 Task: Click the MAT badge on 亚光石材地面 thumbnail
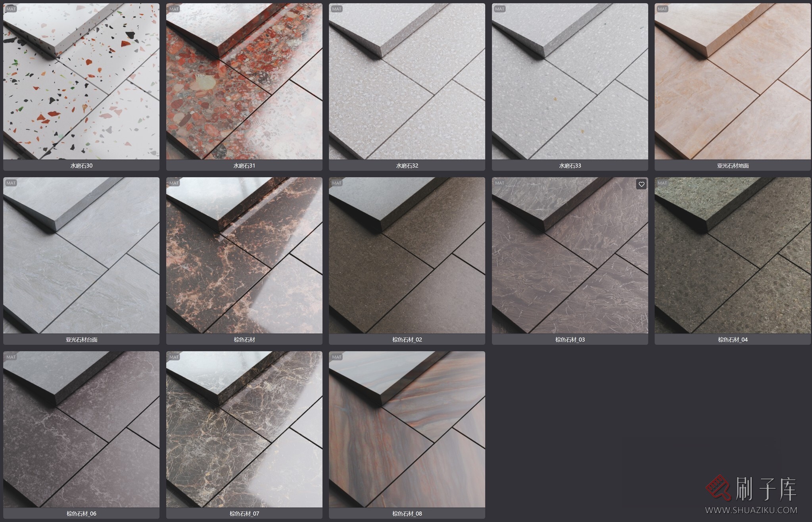coord(662,9)
